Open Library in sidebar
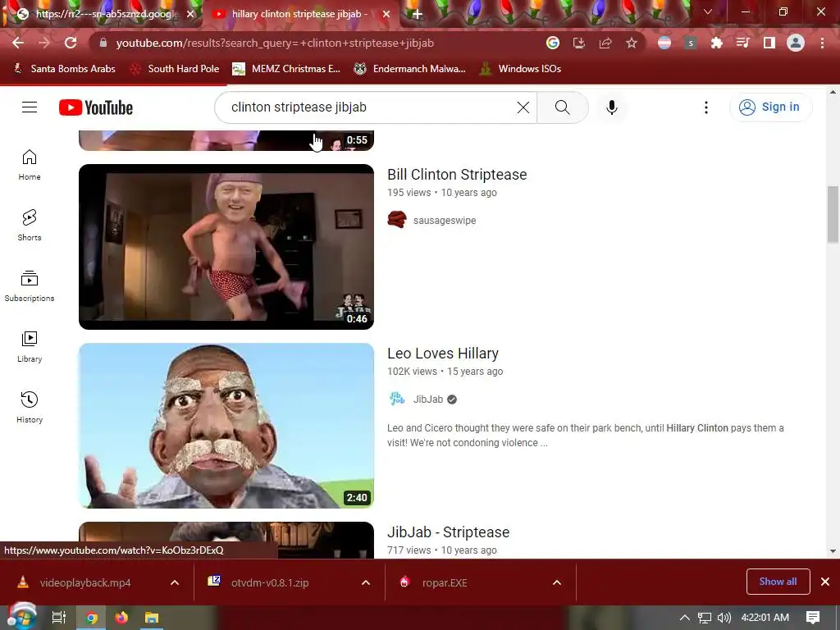 click(x=30, y=347)
